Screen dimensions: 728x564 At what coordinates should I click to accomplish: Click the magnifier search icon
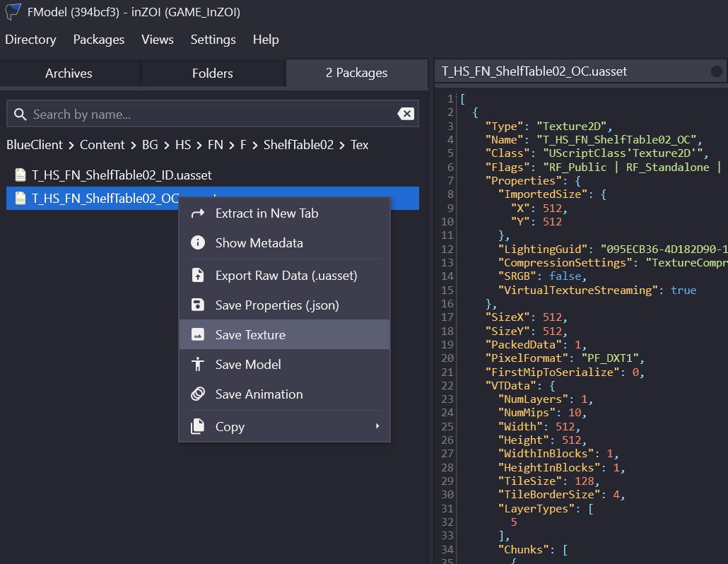click(20, 114)
